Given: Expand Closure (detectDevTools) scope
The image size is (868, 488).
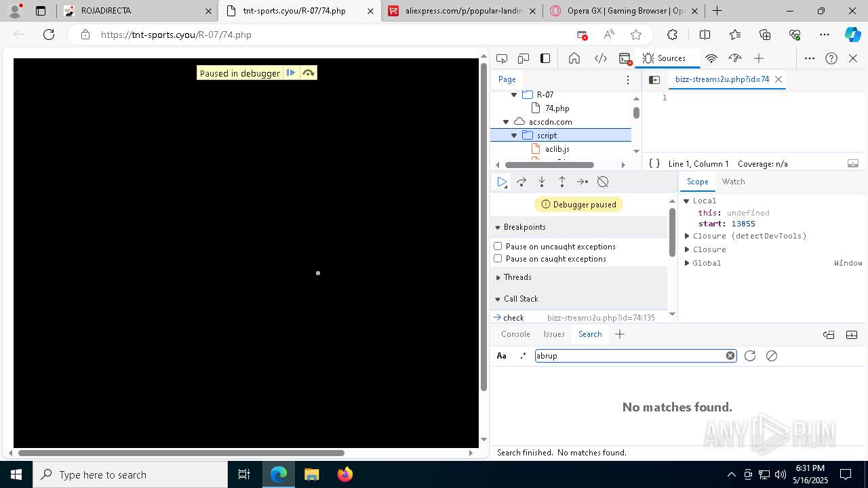Looking at the screenshot, I should 687,236.
